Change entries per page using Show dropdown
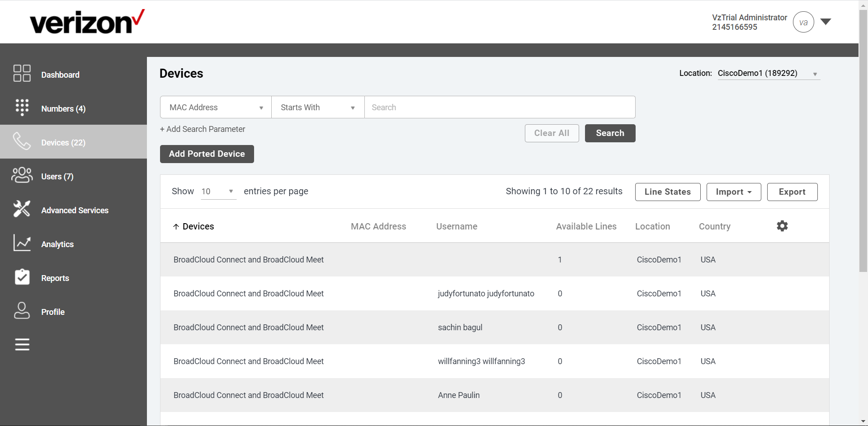The image size is (868, 426). click(x=218, y=191)
